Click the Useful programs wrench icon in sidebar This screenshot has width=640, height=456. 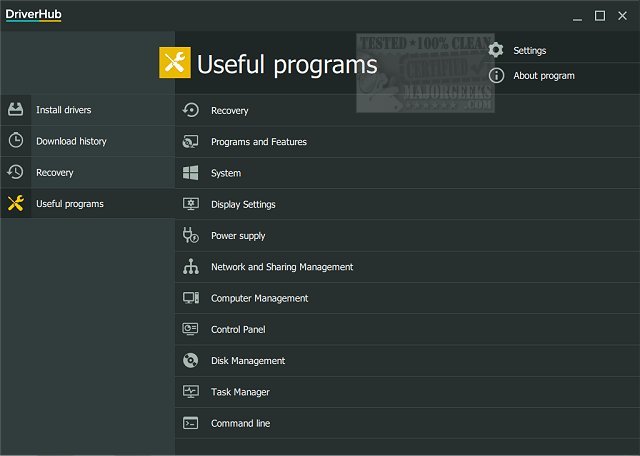(16, 204)
